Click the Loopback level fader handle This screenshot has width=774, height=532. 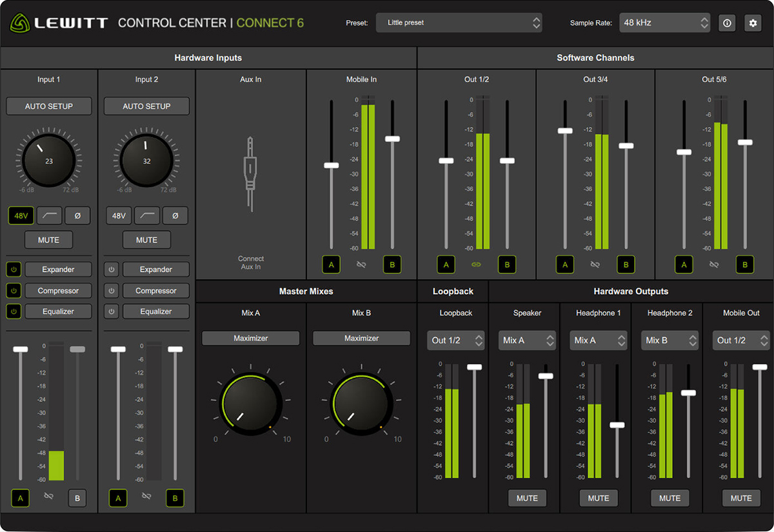point(475,367)
